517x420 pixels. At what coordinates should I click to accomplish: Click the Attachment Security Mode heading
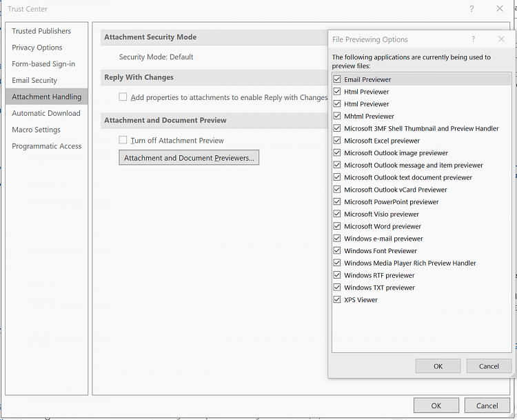150,37
